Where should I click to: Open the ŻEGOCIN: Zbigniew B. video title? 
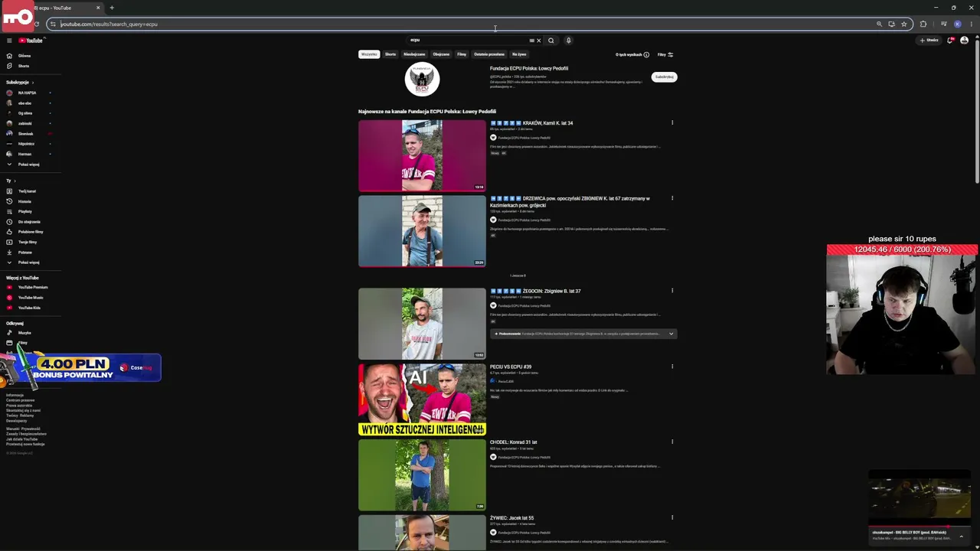[x=535, y=291]
